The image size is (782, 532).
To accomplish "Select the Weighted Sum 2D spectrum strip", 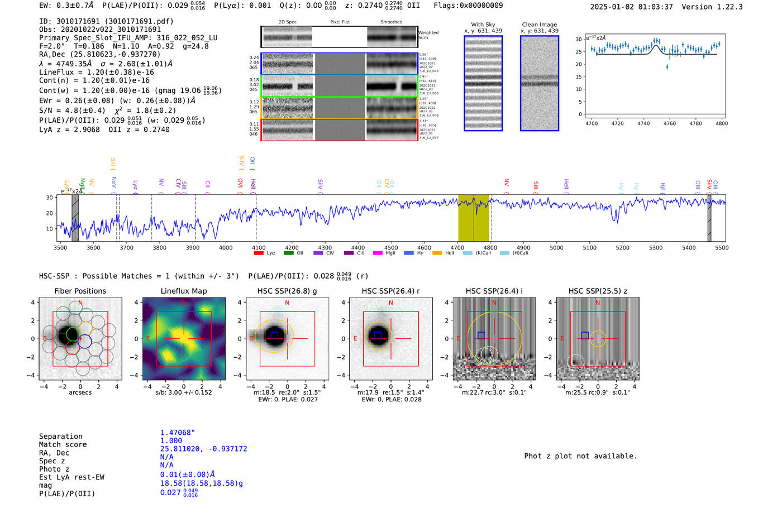I will click(339, 37).
